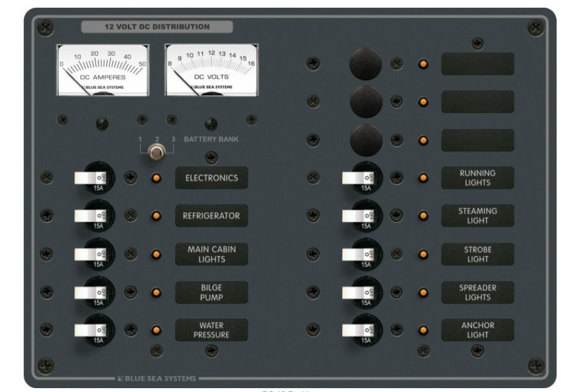The height and width of the screenshot is (392, 581).
Task: Click the DC Amperes meter
Action: pos(102,70)
